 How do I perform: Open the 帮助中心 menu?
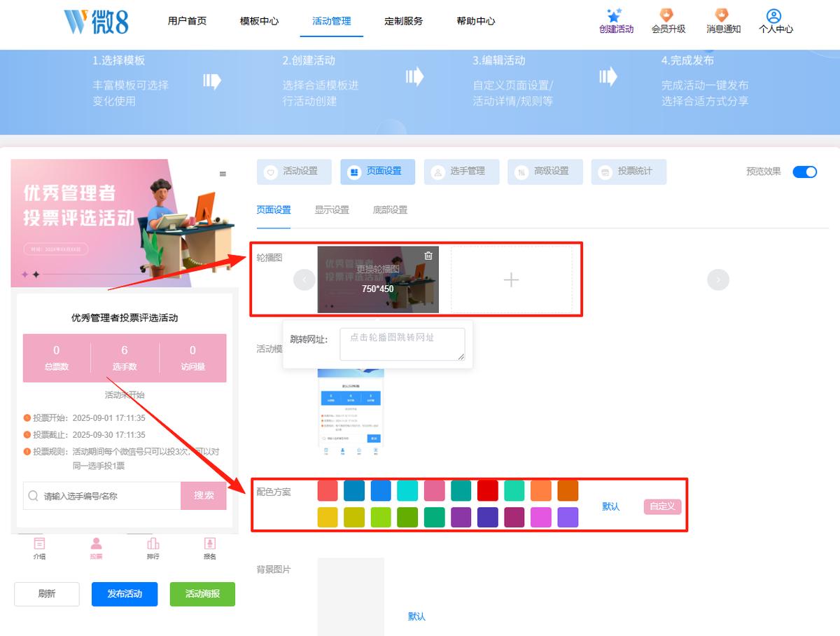476,21
